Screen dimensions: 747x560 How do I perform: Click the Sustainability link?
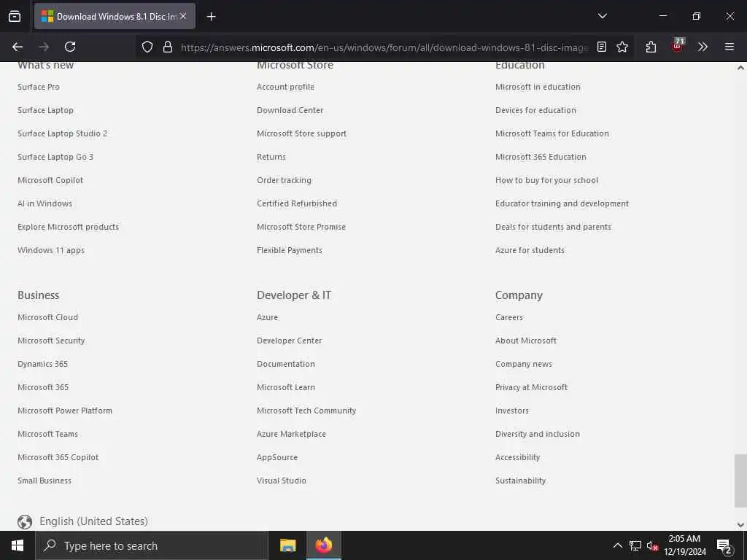click(x=520, y=481)
